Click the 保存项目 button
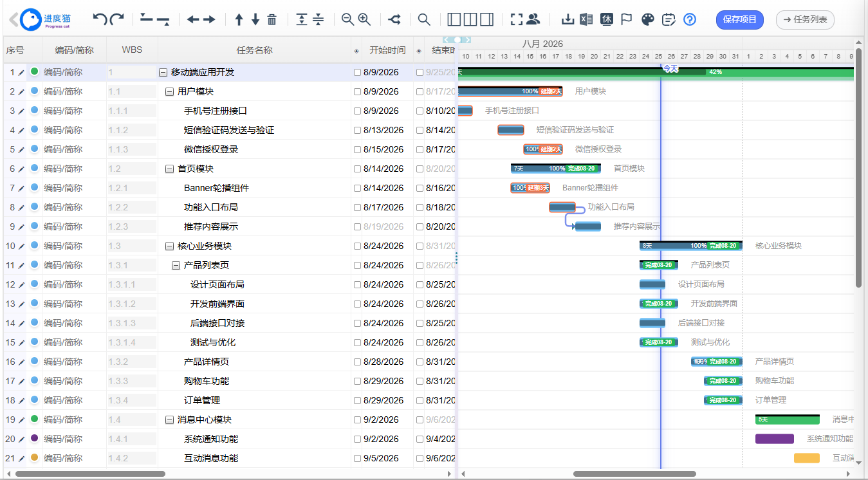 click(x=740, y=19)
